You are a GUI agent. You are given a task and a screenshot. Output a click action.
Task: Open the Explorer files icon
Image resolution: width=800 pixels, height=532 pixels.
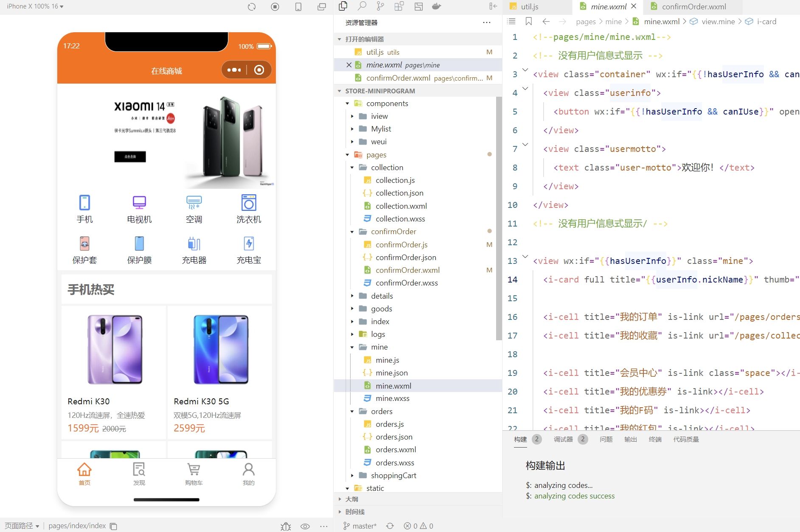[x=343, y=6]
